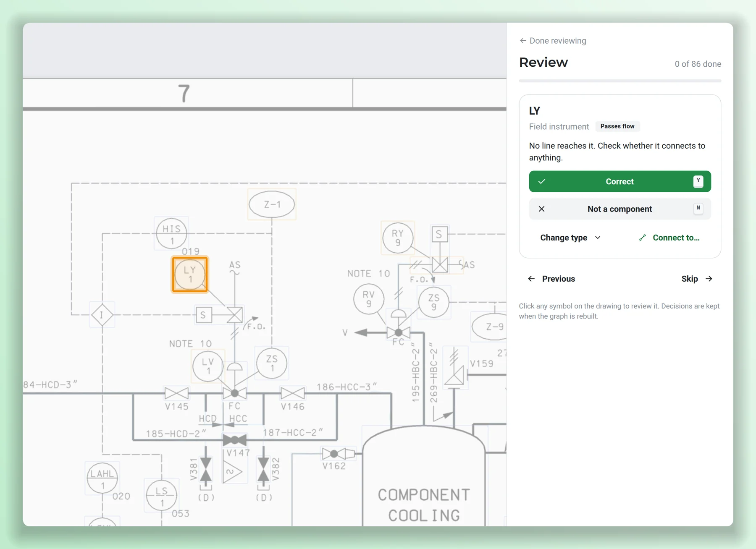
Task: Select the LAHL 1 alarm bubble
Action: [102, 478]
